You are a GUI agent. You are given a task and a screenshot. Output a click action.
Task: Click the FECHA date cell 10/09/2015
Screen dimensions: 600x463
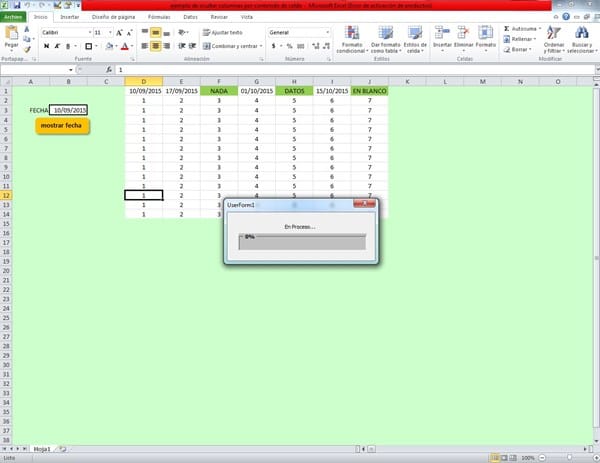pos(68,110)
